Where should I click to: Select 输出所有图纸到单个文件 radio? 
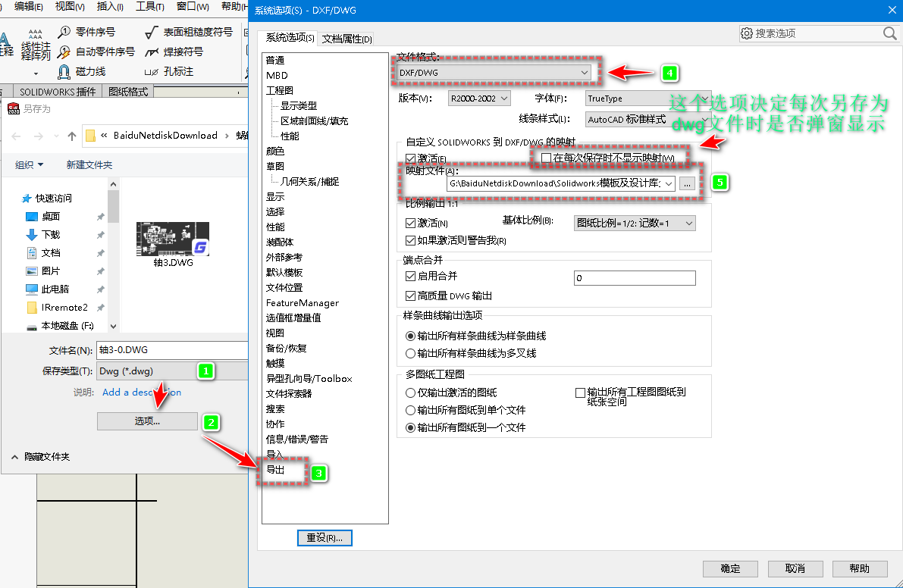click(x=411, y=410)
